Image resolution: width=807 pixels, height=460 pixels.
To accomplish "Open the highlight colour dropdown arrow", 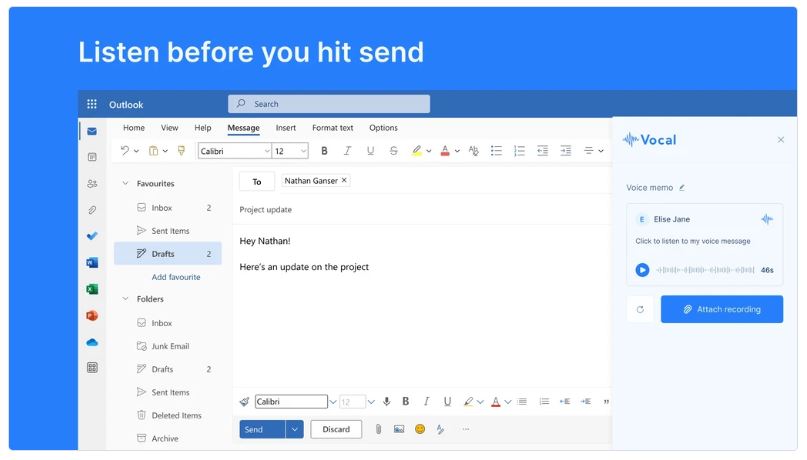I will (x=429, y=151).
